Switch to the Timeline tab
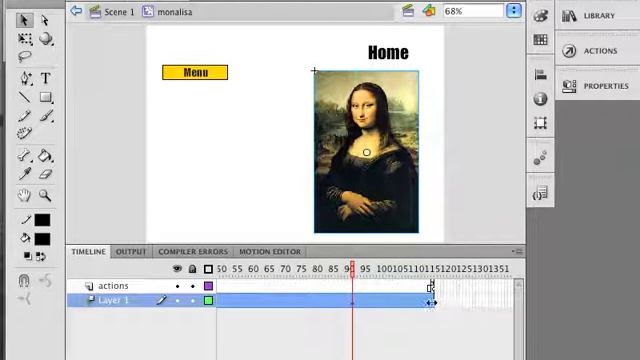The width and height of the screenshot is (640, 360). pyautogui.click(x=89, y=252)
